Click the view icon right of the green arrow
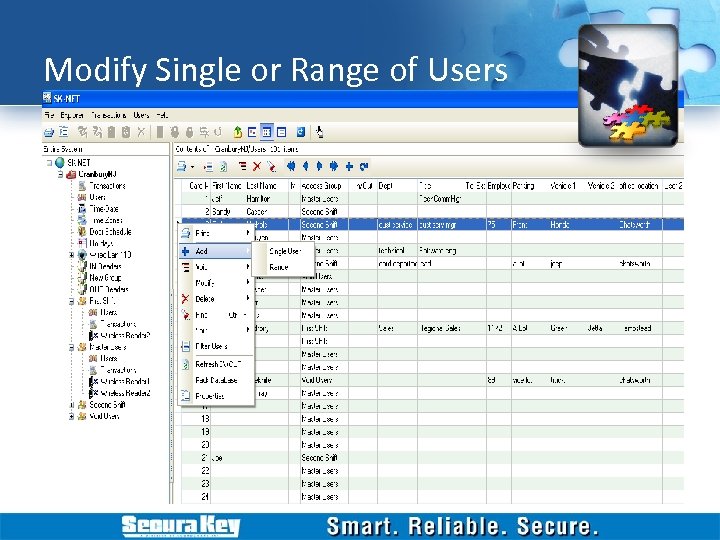The height and width of the screenshot is (540, 720). click(x=252, y=132)
